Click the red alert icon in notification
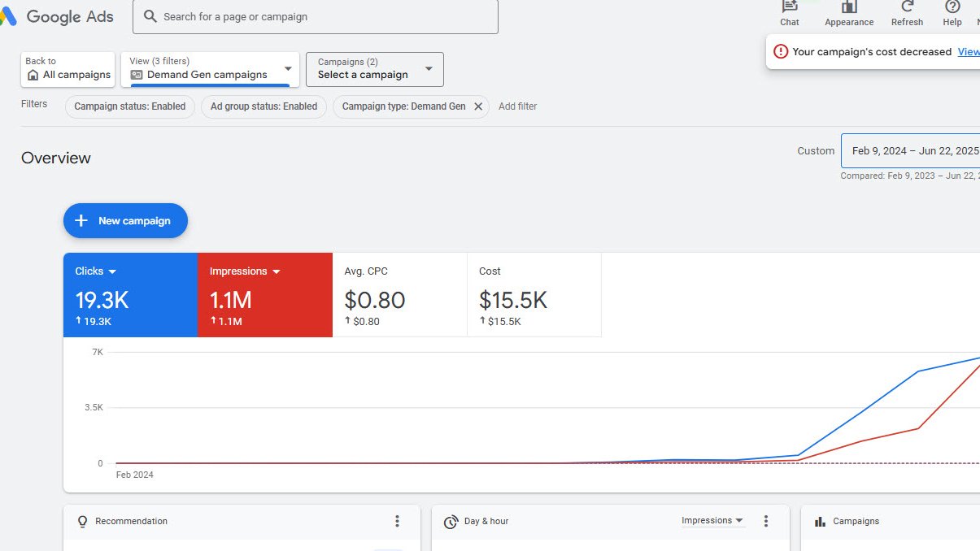The height and width of the screenshot is (551, 980). pos(781,51)
